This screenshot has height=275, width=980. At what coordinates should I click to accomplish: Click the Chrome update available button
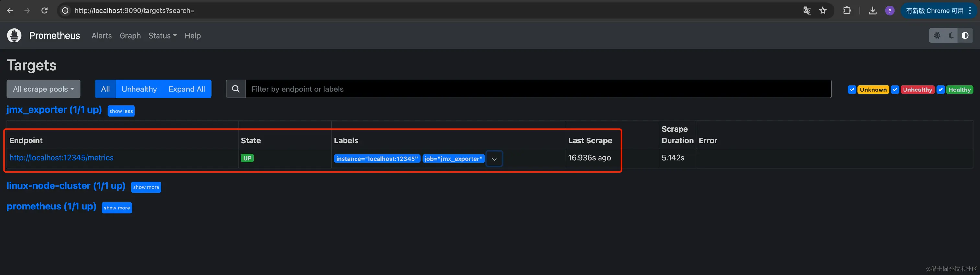coord(938,11)
